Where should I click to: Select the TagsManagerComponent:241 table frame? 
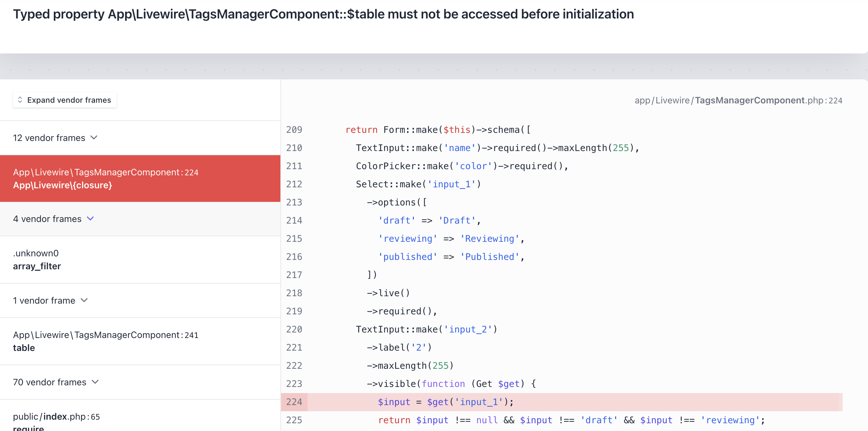coord(140,341)
